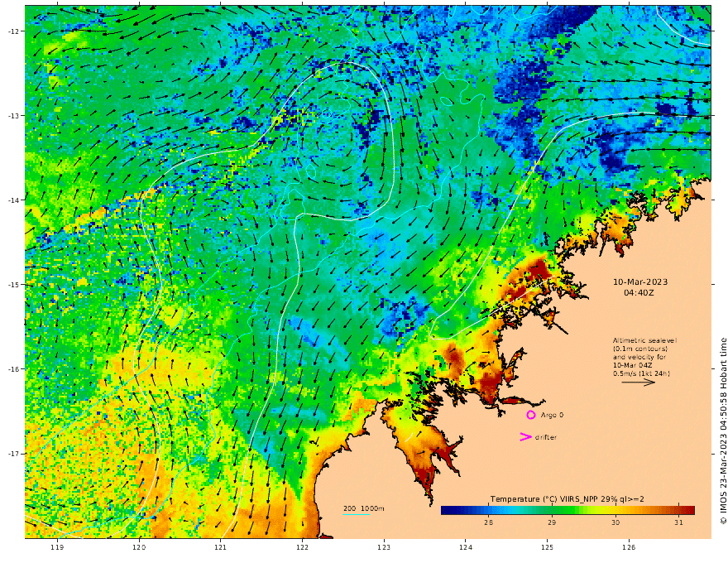Click longitude axis label 121
This screenshot has width=728, height=563.
[221, 547]
